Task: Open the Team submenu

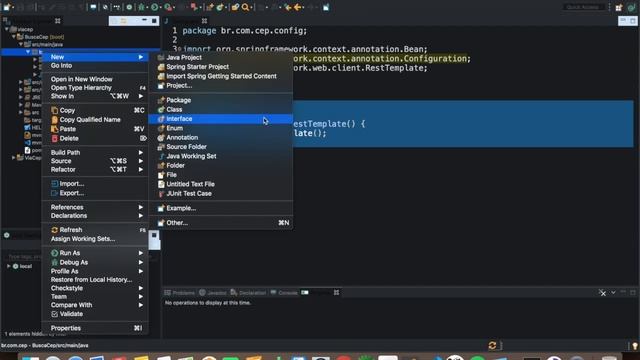Action: tap(95, 297)
